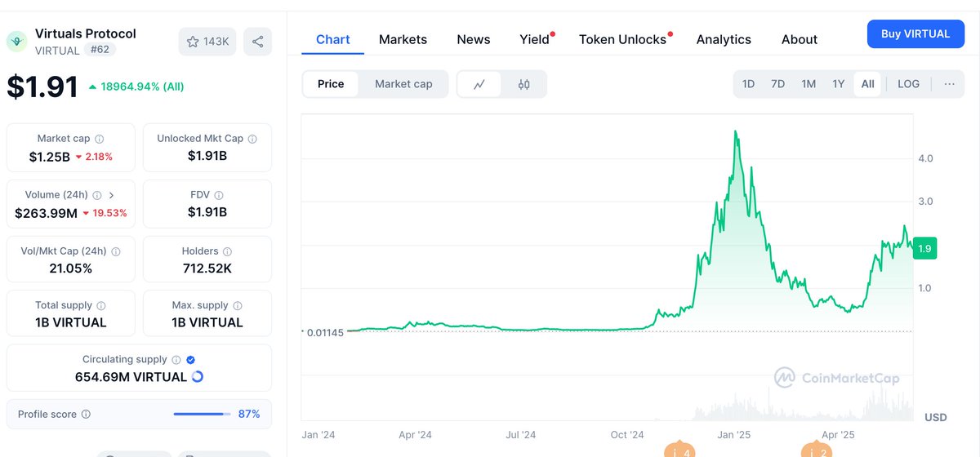The height and width of the screenshot is (457, 980).
Task: Switch chart to Price view
Action: 331,84
